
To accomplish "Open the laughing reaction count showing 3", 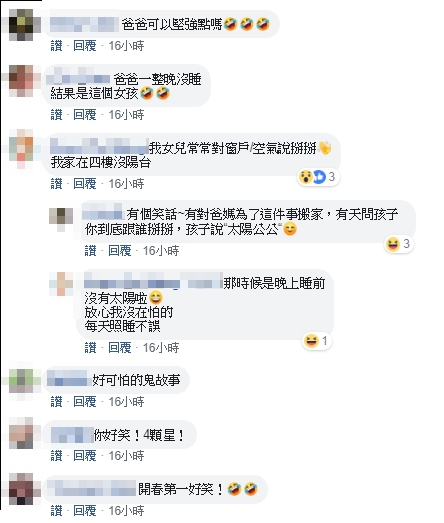I will point(399,244).
